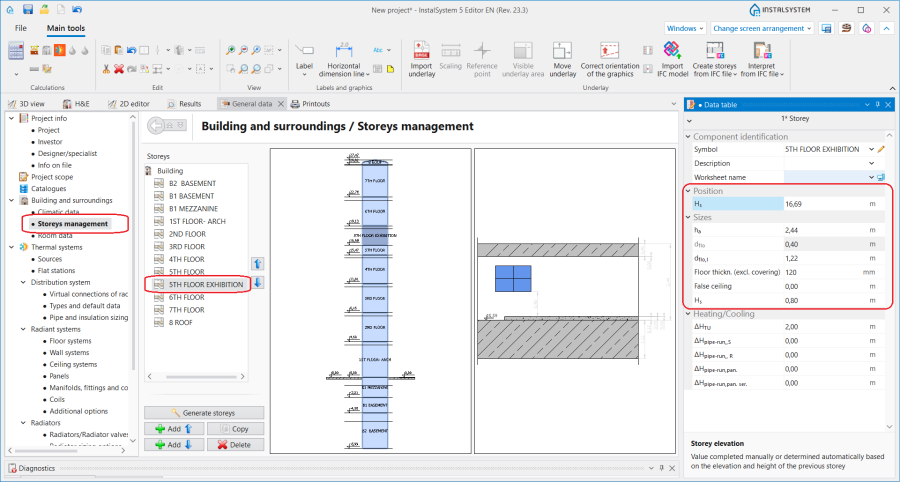This screenshot has height=482, width=900.
Task: Select 6TH FLOOR in the storeys list
Action: point(187,297)
